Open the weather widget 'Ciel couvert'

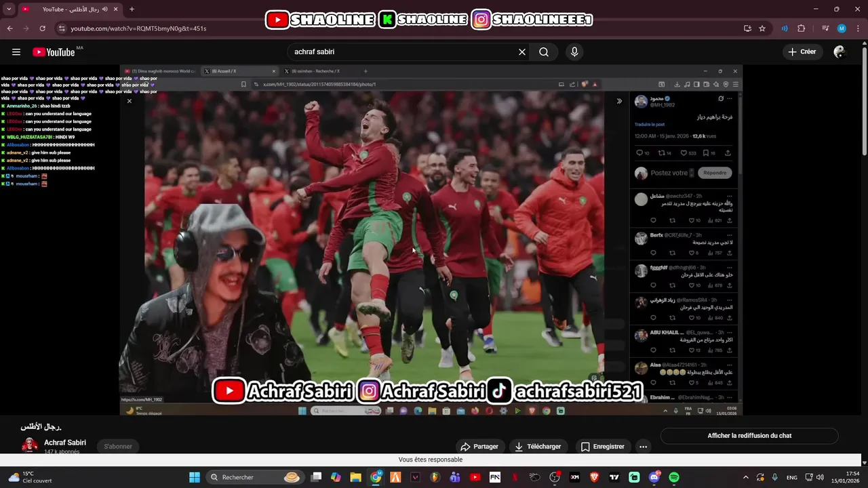click(x=31, y=477)
